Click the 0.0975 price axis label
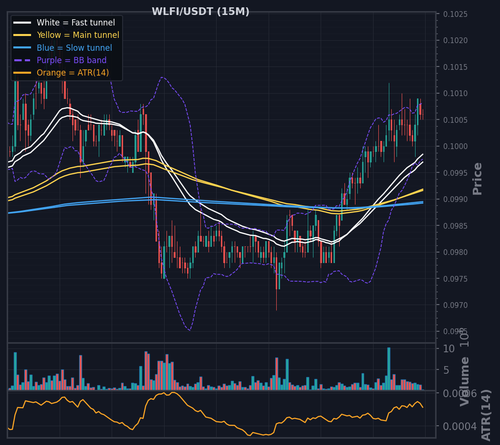The height and width of the screenshot is (445, 500). pyautogui.click(x=455, y=279)
